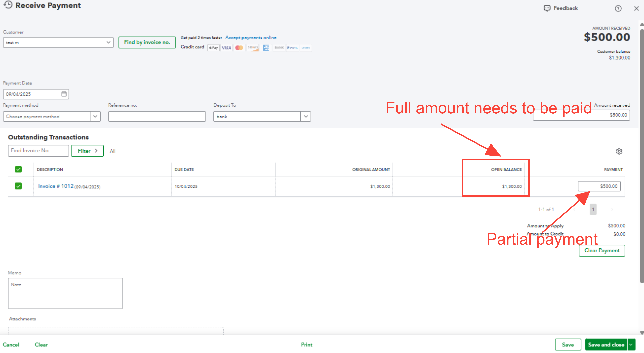
Task: Open the Payment Date calendar picker icon
Action: pos(64,94)
